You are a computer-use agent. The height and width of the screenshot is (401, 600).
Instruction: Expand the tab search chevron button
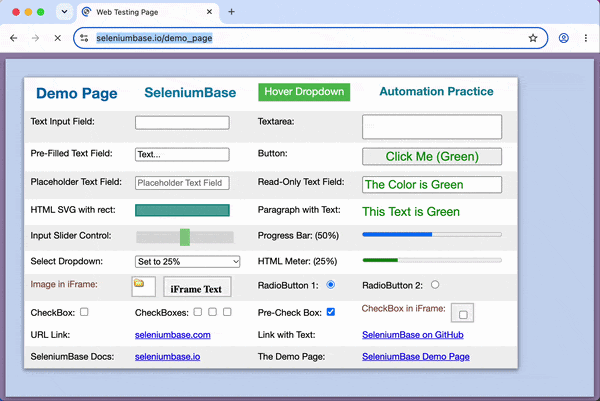[64, 12]
